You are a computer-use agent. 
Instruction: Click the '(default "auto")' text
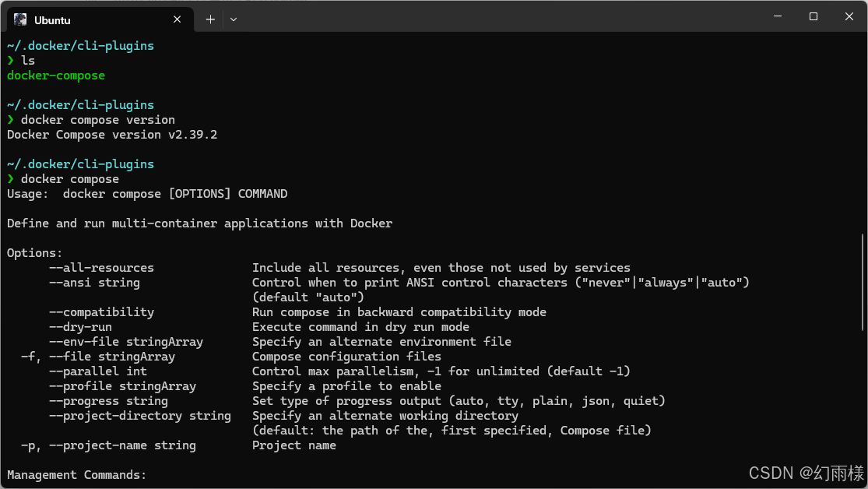(x=308, y=297)
